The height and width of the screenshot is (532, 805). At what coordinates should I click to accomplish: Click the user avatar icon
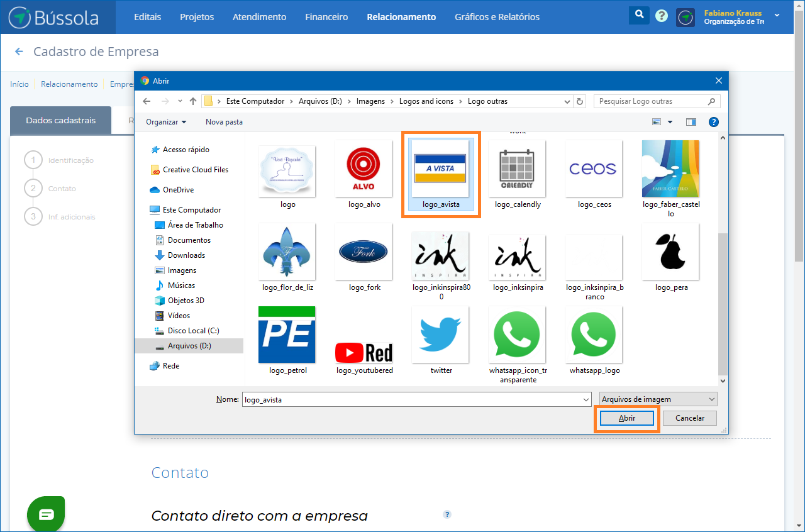coord(686,18)
